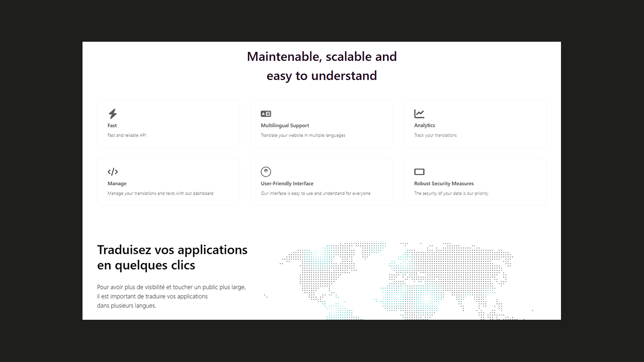Click the "Maintenable, scalable and easy" heading

click(321, 66)
